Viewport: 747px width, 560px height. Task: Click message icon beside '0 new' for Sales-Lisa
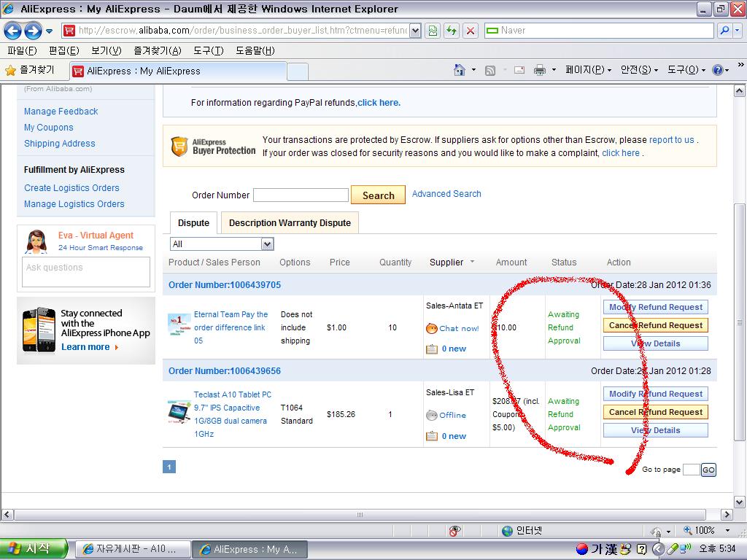432,436
